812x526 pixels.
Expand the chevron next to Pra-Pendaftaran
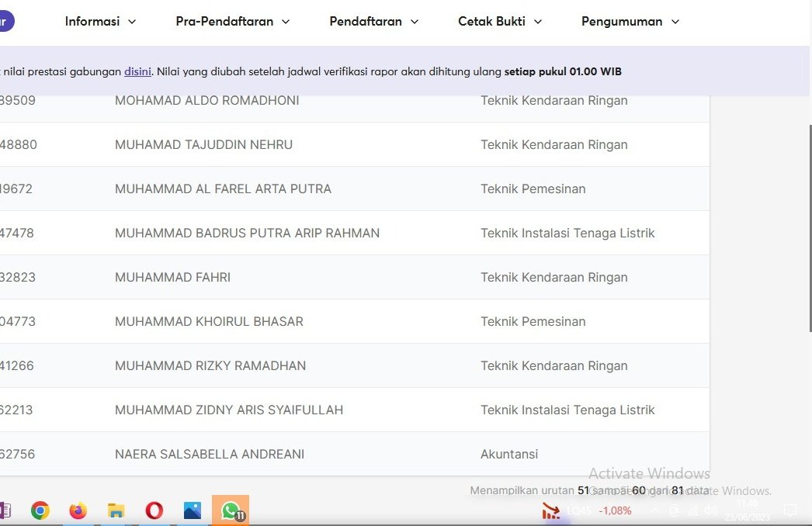[x=286, y=22]
